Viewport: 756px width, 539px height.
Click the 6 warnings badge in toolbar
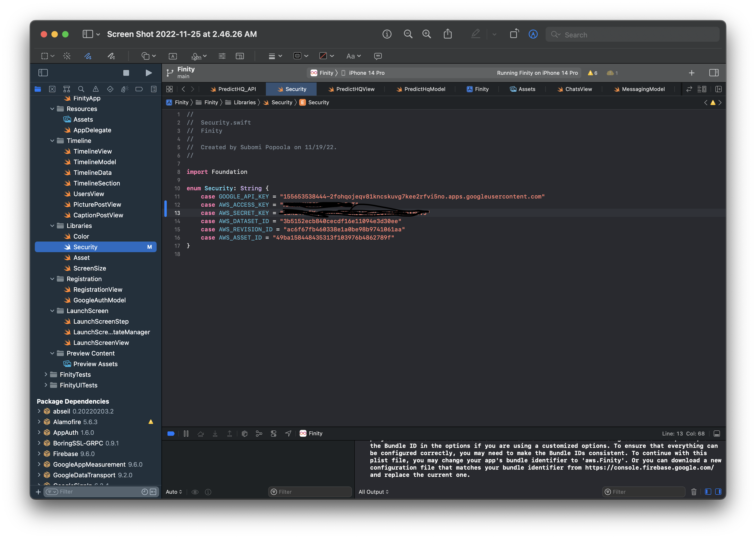pyautogui.click(x=592, y=73)
